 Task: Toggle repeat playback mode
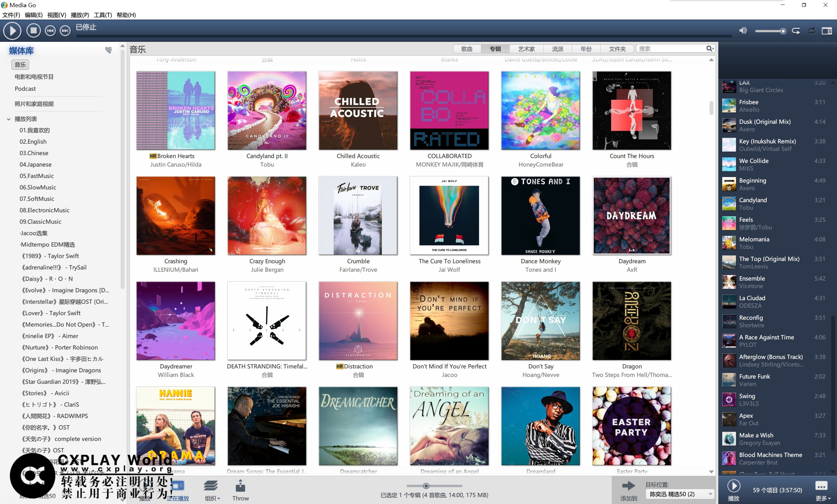pyautogui.click(x=796, y=31)
